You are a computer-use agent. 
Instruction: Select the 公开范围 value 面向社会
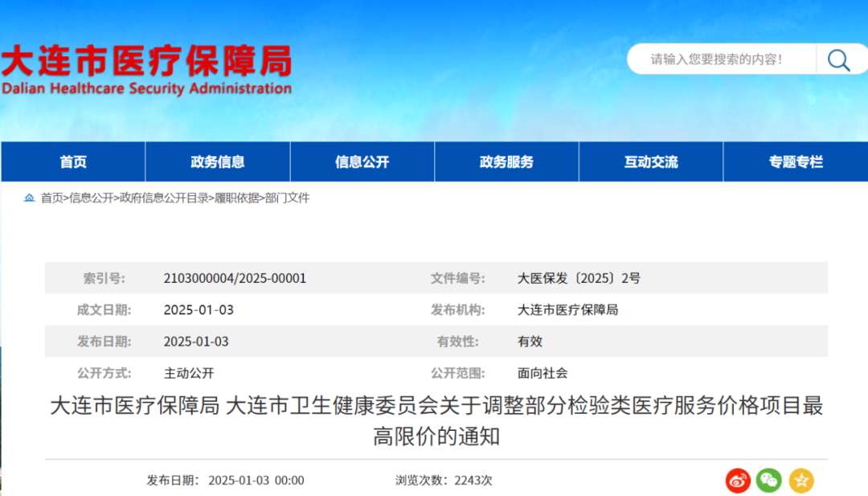pos(542,373)
